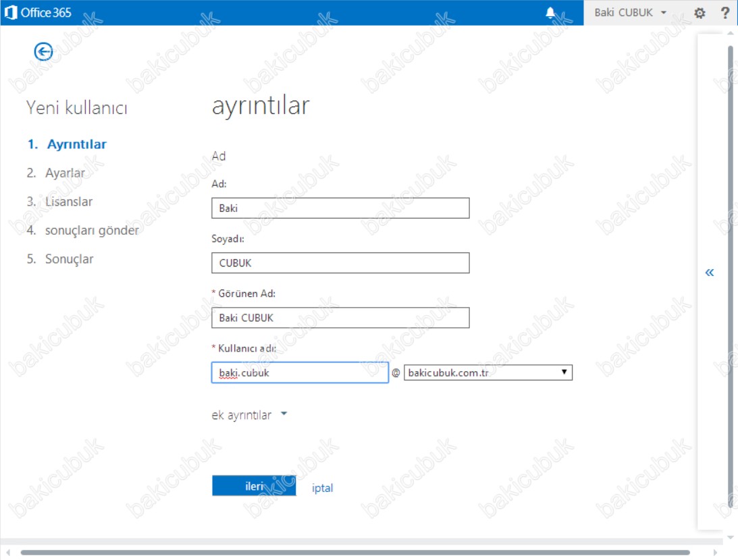Select step 5. Sonuçlar
The width and height of the screenshot is (738, 560).
tap(60, 259)
